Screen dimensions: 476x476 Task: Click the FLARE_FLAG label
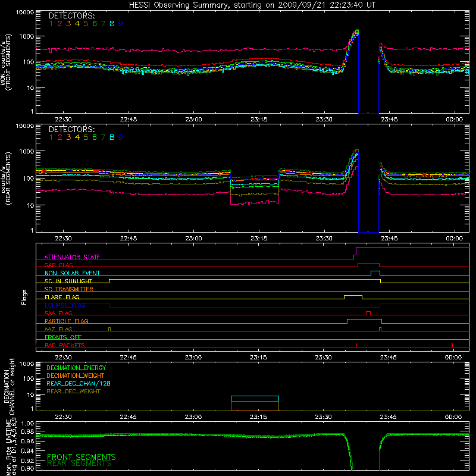coord(62,297)
